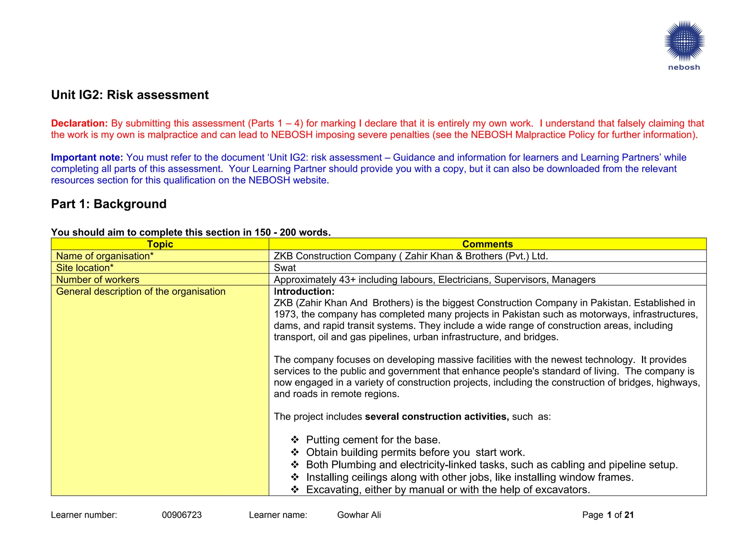
Task: Click the Part 1: Background heading
Action: (109, 204)
